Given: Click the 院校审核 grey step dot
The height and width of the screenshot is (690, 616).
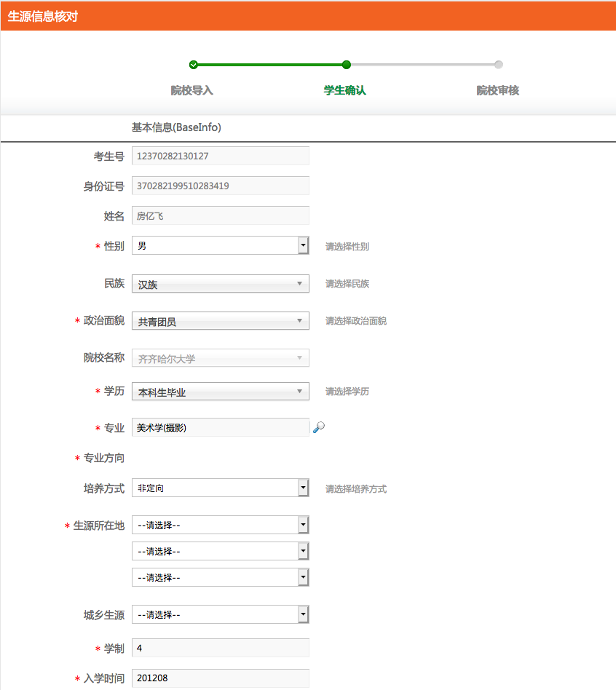Looking at the screenshot, I should (499, 65).
